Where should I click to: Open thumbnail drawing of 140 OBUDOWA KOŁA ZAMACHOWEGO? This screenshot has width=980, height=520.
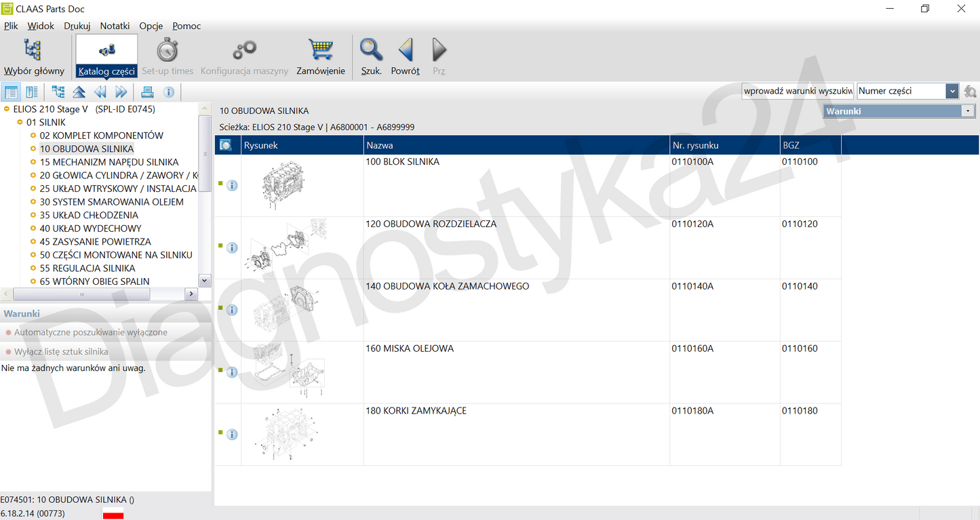(x=286, y=310)
